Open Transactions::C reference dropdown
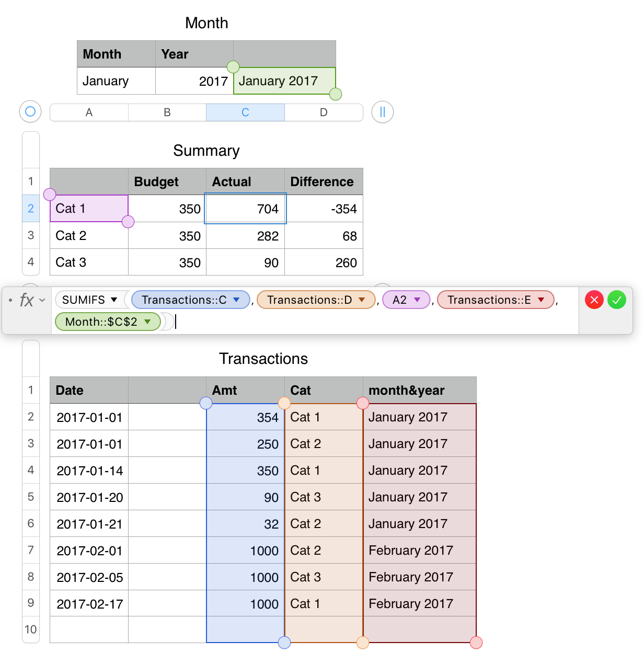644x664 pixels. [236, 300]
